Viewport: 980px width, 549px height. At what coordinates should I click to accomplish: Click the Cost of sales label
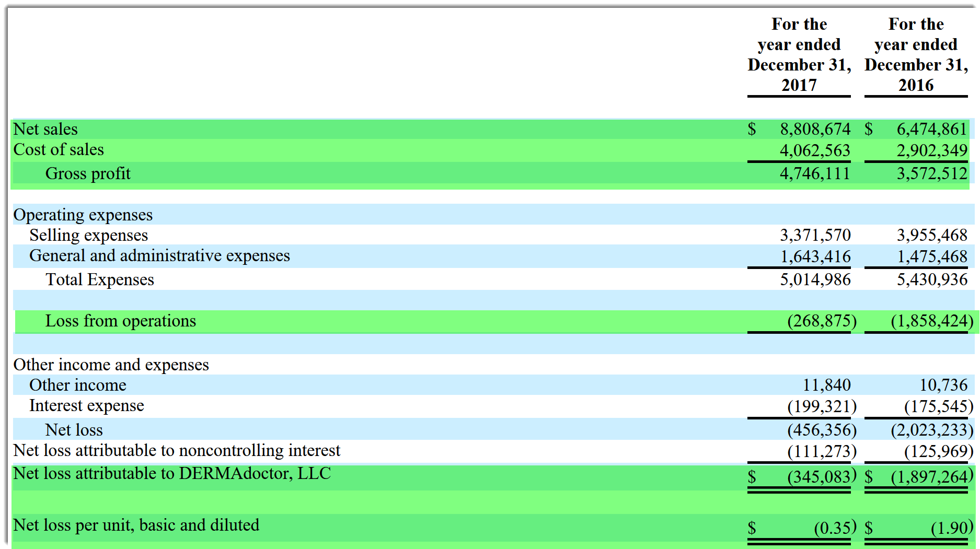(59, 149)
